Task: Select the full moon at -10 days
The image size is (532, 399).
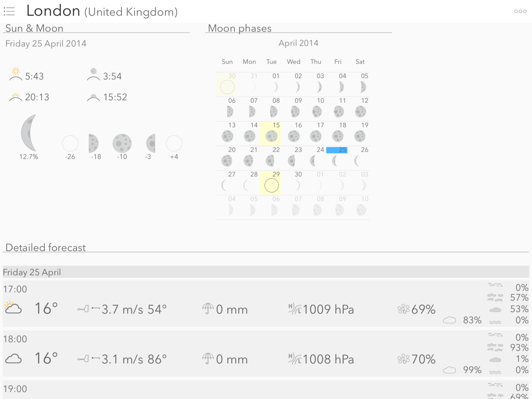Action: click(x=122, y=143)
